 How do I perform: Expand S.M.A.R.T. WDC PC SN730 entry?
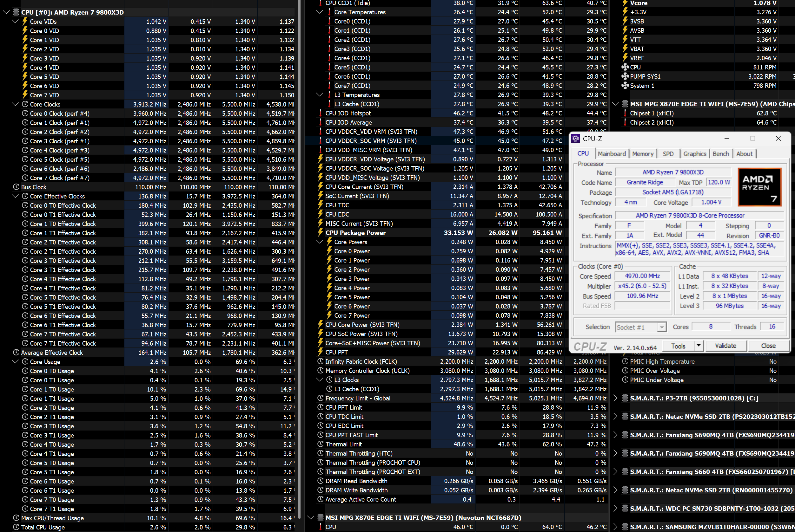[x=615, y=508]
